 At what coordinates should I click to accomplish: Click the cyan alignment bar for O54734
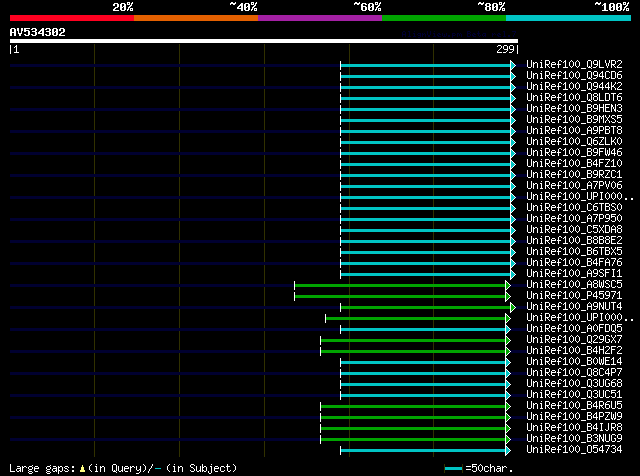[423, 451]
